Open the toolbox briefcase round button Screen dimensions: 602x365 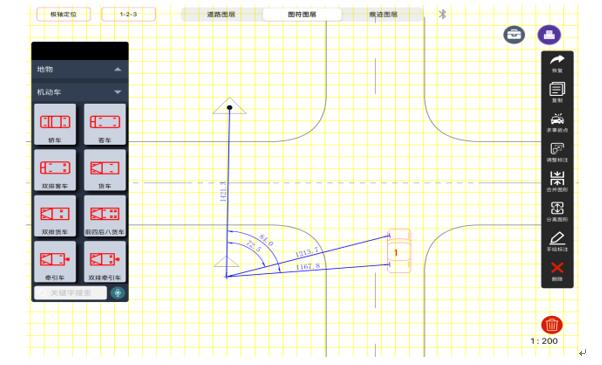[x=514, y=35]
